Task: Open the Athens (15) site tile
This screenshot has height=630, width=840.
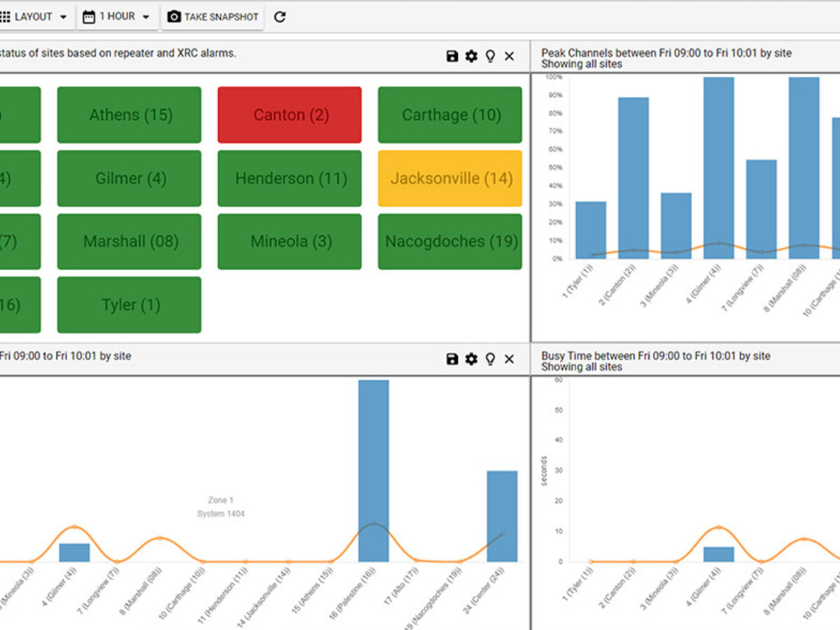Action: [129, 115]
